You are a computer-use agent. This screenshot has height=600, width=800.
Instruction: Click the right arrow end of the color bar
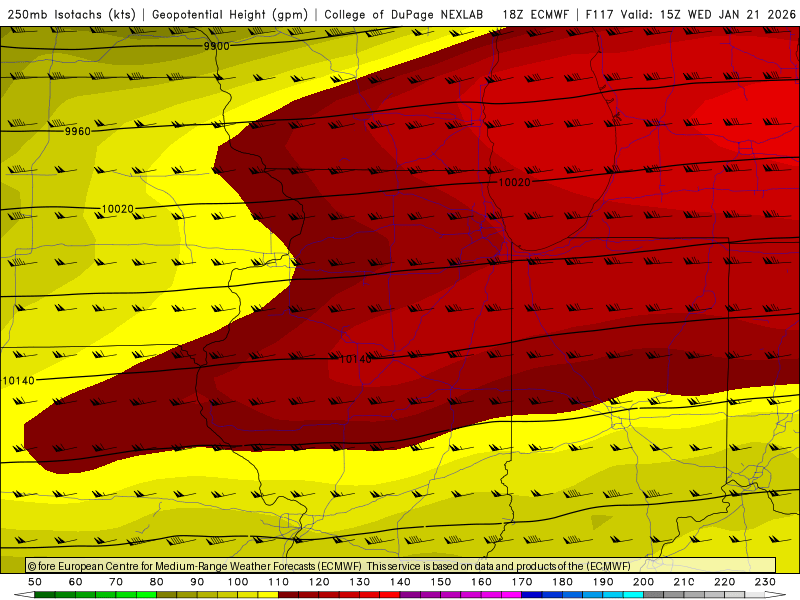point(776,595)
